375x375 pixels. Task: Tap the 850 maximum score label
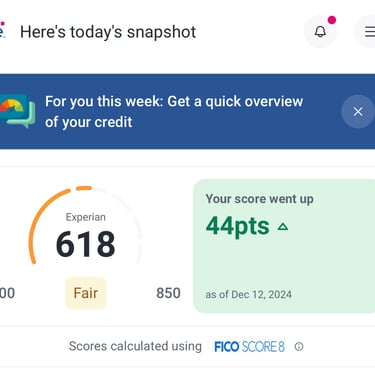pos(168,293)
